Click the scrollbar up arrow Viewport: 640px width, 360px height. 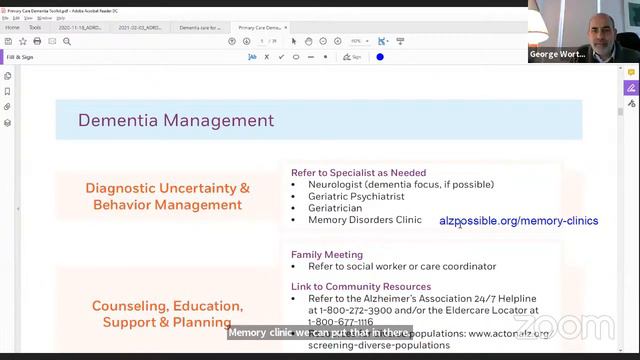coord(620,68)
